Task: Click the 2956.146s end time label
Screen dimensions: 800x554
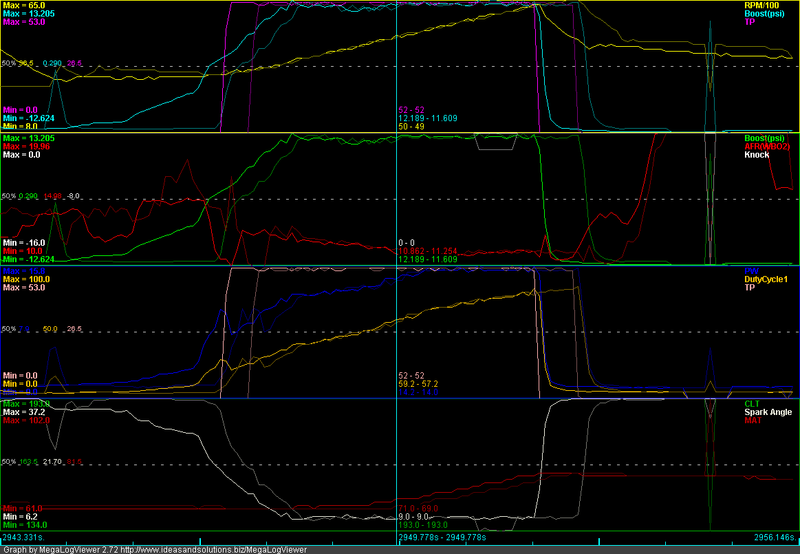Action: click(x=774, y=536)
